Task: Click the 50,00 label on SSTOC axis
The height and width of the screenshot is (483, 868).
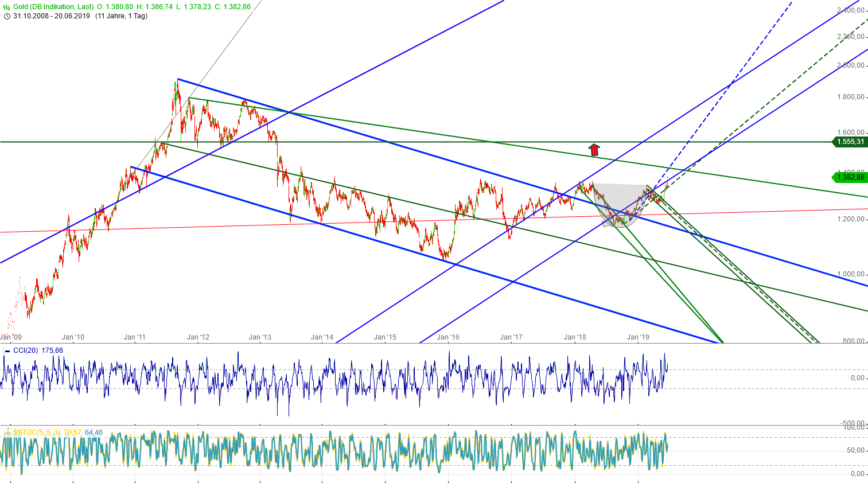Action: click(x=856, y=450)
